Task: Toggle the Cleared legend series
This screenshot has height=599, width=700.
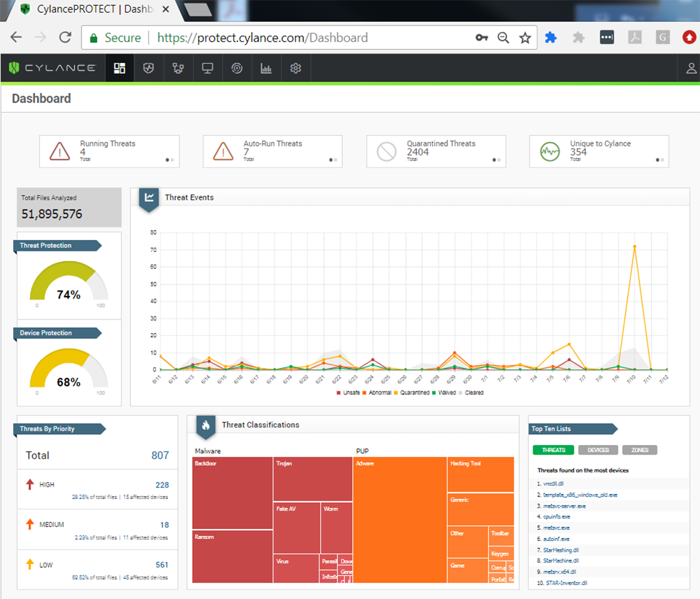Action: 471,393
